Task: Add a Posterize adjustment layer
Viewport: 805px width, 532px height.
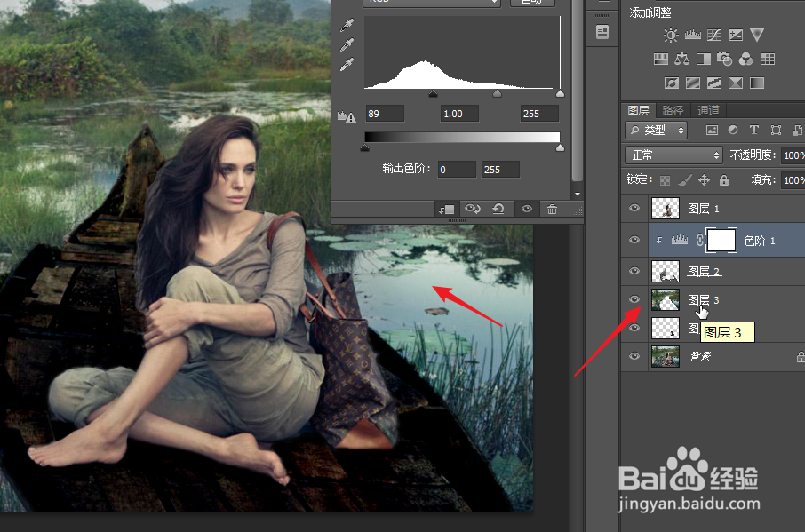Action: [693, 83]
